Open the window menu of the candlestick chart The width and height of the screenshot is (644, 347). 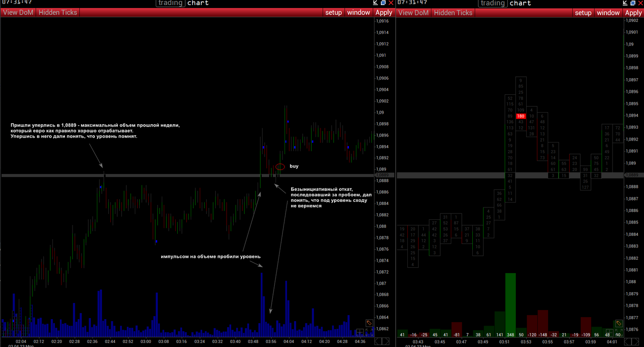click(x=358, y=12)
